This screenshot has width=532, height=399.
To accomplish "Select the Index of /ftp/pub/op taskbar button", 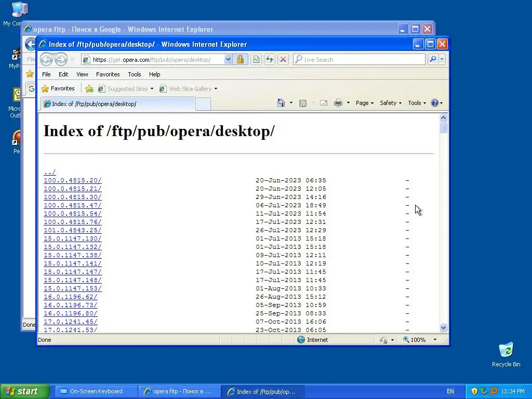I will coord(262,391).
